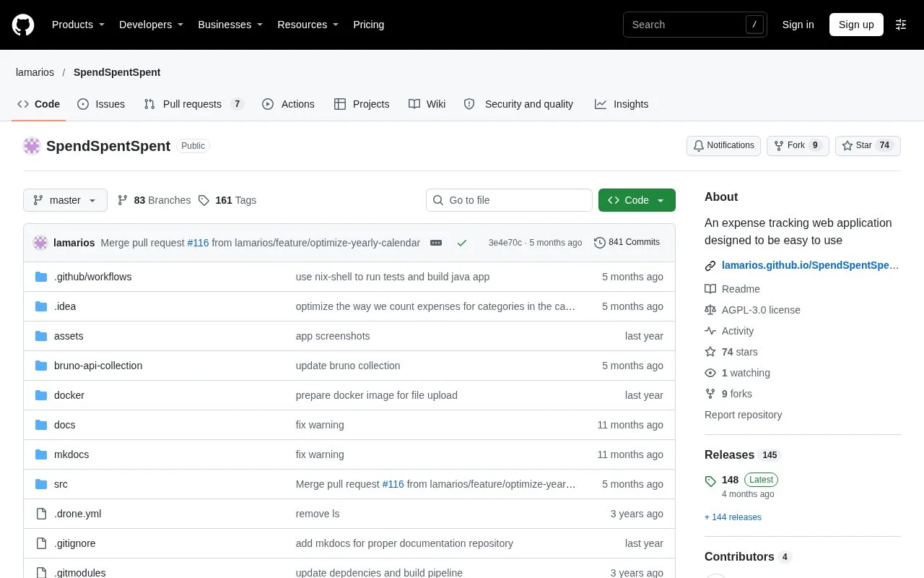
Task: Click the Sign in link
Action: pos(798,25)
